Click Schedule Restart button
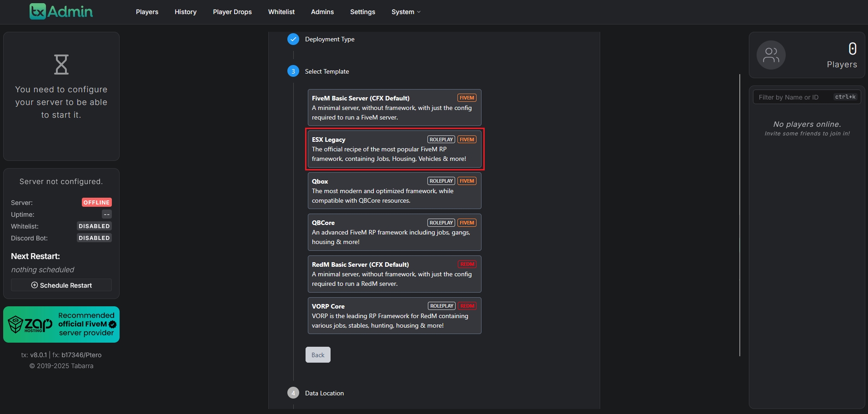Viewport: 868px width, 414px height. pyautogui.click(x=61, y=285)
